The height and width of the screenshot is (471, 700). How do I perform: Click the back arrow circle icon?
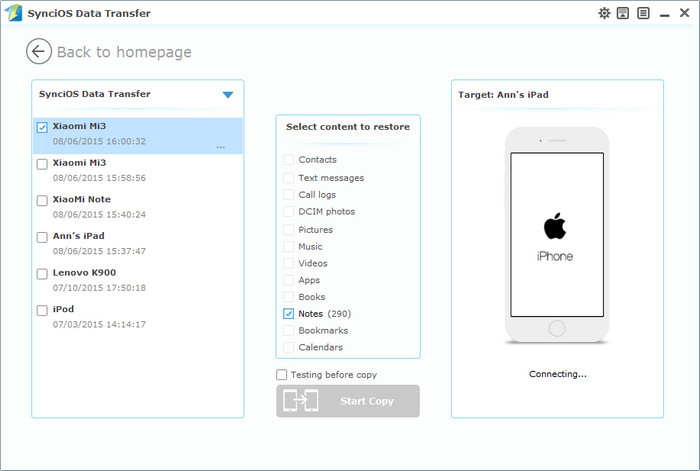39,51
